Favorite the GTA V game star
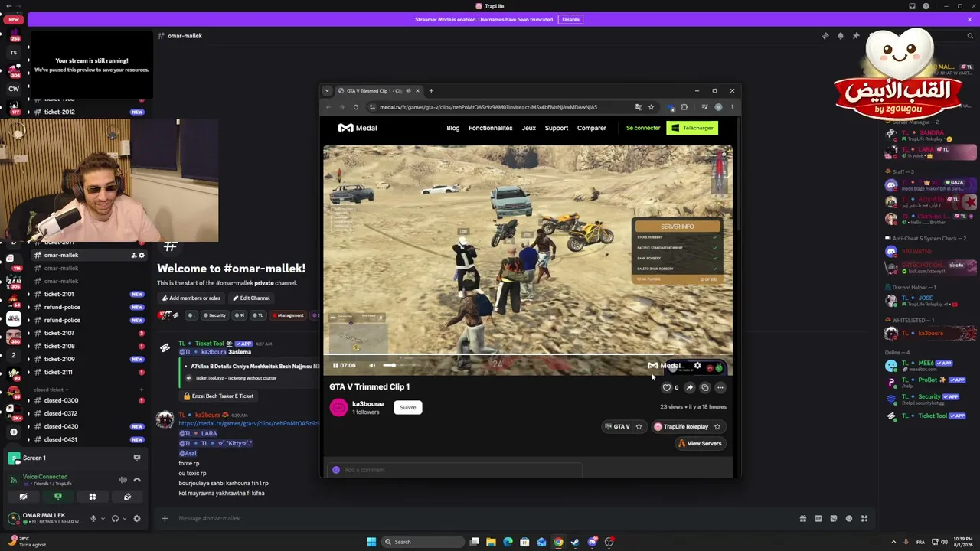Image resolution: width=980 pixels, height=551 pixels. (639, 427)
